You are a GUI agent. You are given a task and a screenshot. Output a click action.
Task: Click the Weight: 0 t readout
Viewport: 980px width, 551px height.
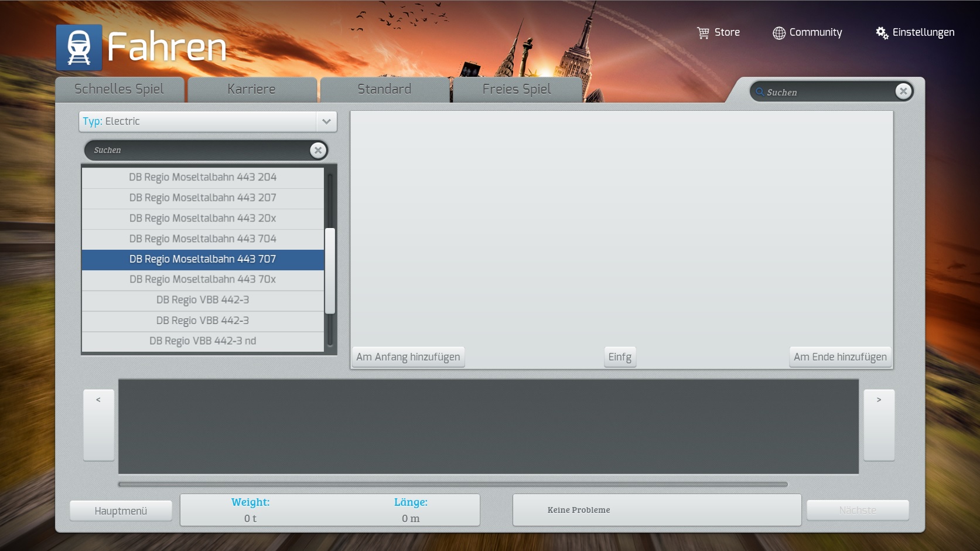pos(251,510)
